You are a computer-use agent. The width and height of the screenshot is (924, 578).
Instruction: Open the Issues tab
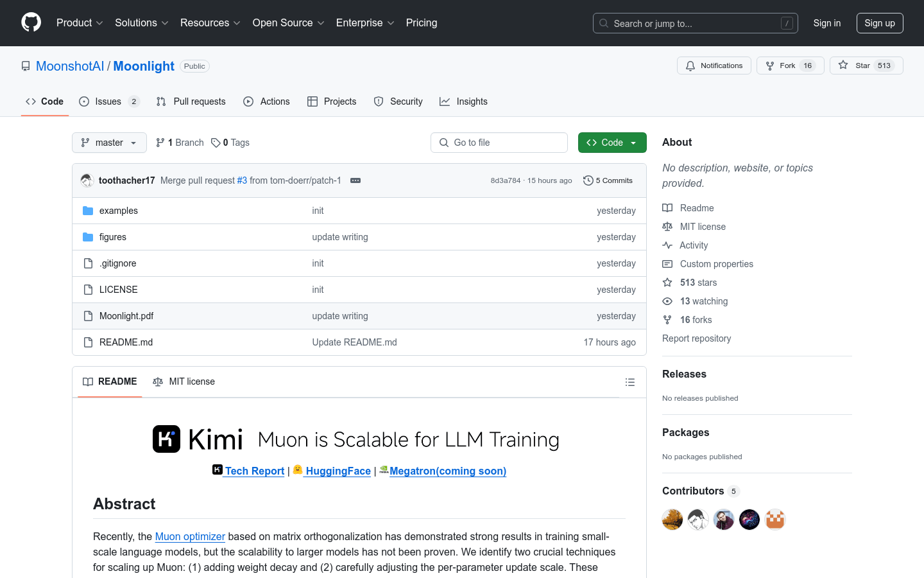(x=109, y=101)
